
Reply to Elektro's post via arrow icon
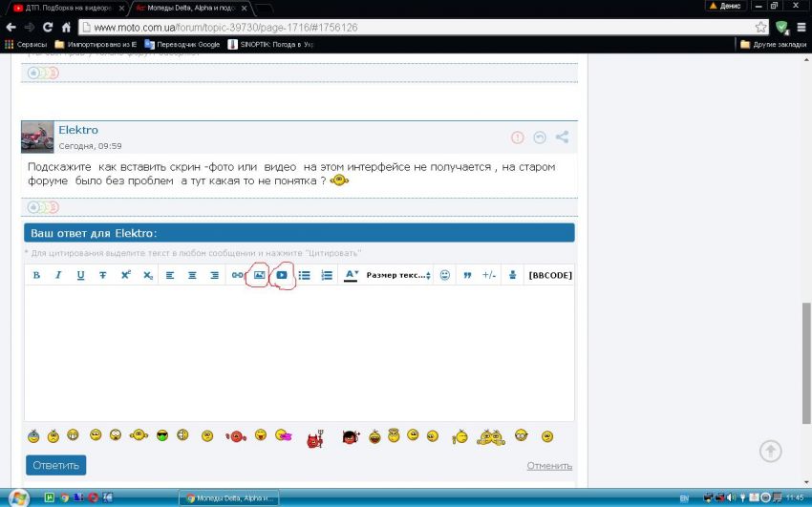[540, 137]
